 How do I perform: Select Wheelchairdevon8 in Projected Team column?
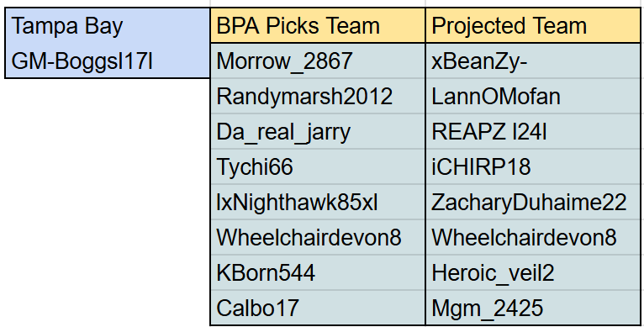[x=533, y=237]
